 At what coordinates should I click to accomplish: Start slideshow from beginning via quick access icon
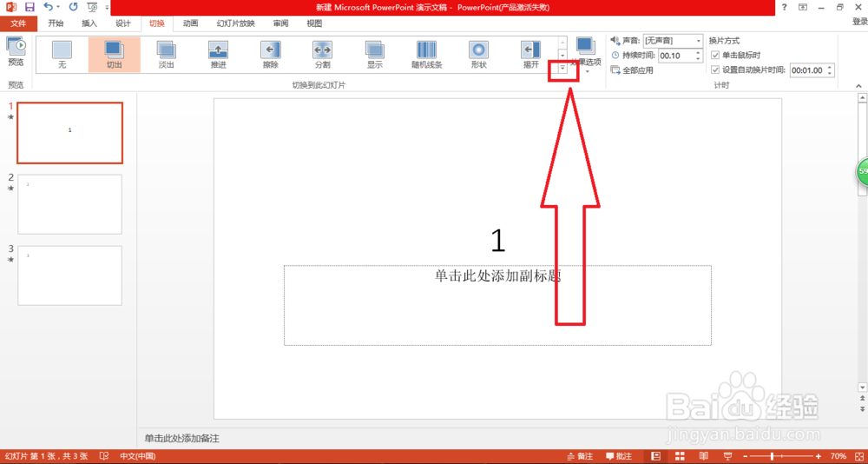click(x=93, y=7)
